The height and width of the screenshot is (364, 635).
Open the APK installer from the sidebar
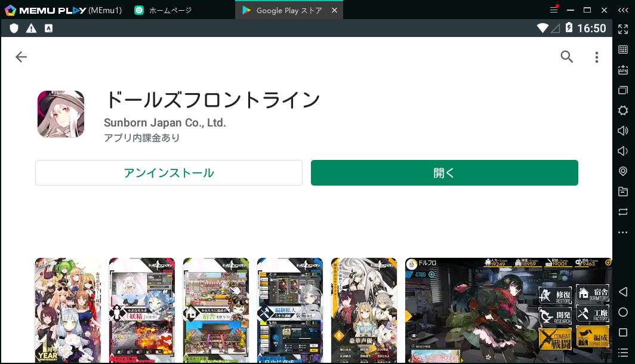(x=623, y=70)
